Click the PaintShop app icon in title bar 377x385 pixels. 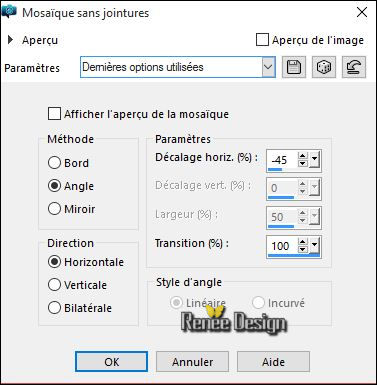click(x=9, y=12)
